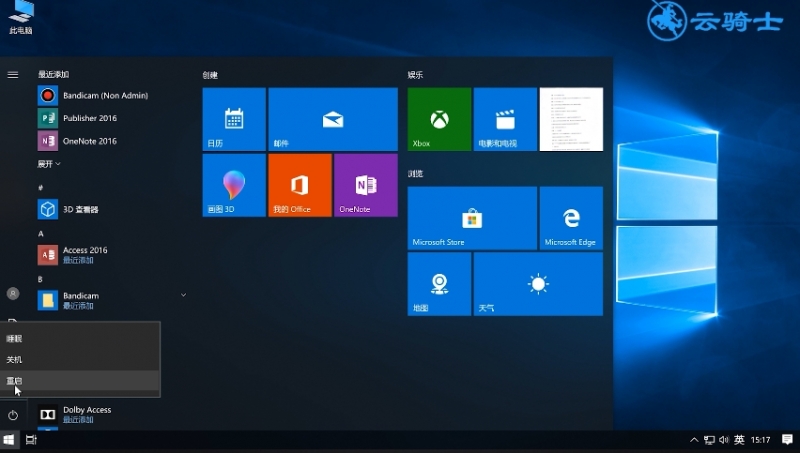This screenshot has width=800, height=453.
Task: Open the 日历 calendar tile
Action: pyautogui.click(x=234, y=119)
